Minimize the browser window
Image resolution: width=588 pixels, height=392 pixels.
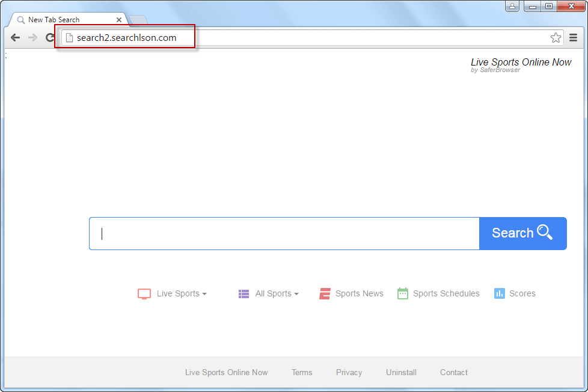click(532, 6)
